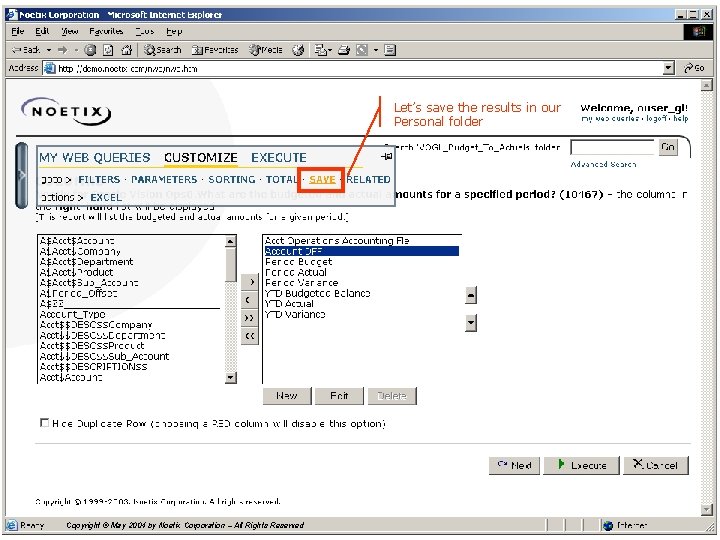Click the pin icon on menu panel
This screenshot has height=540, width=720.
point(386,157)
